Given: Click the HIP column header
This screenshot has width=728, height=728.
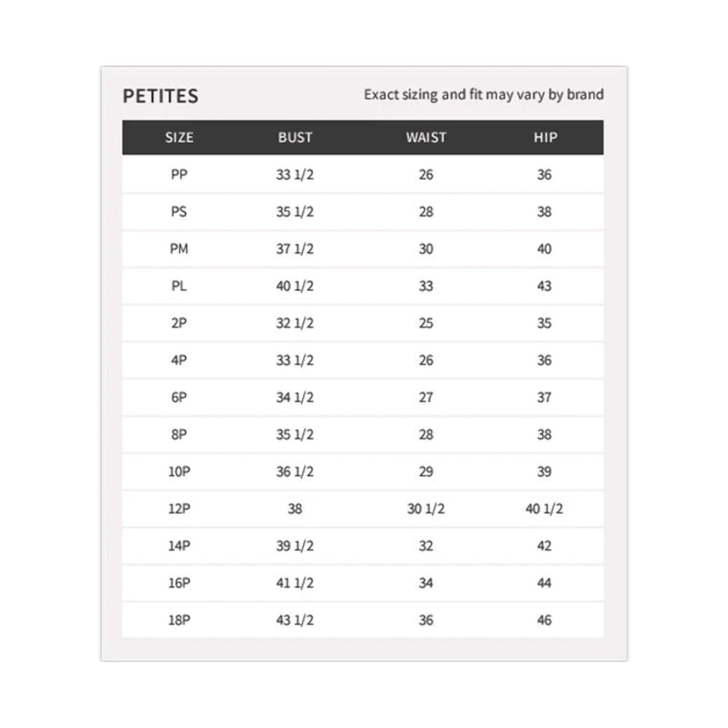Looking at the screenshot, I should point(546,137).
